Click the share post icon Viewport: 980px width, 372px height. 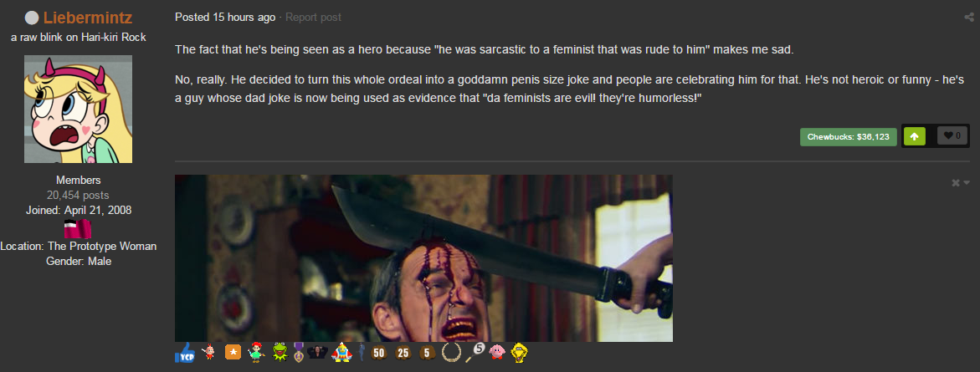coord(969,18)
